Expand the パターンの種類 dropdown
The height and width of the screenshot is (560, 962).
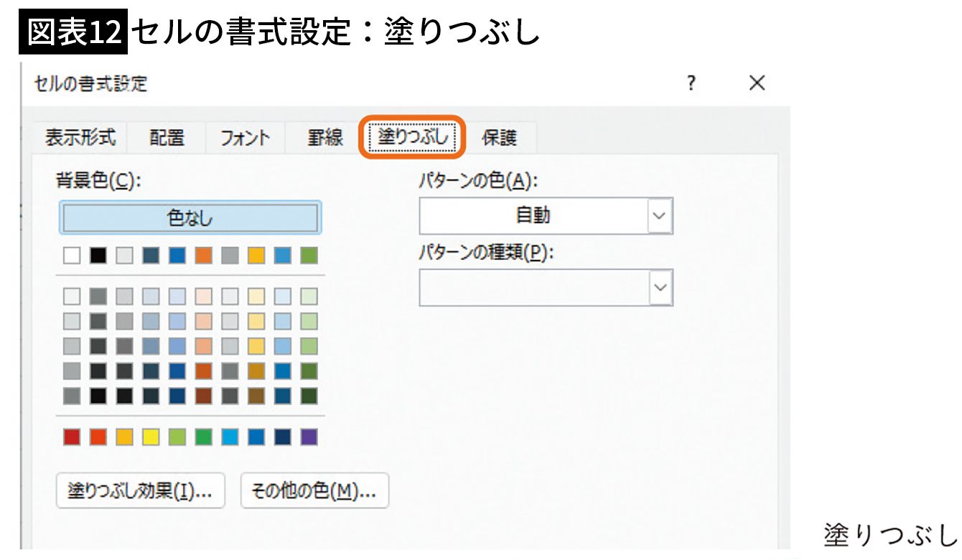[x=660, y=287]
